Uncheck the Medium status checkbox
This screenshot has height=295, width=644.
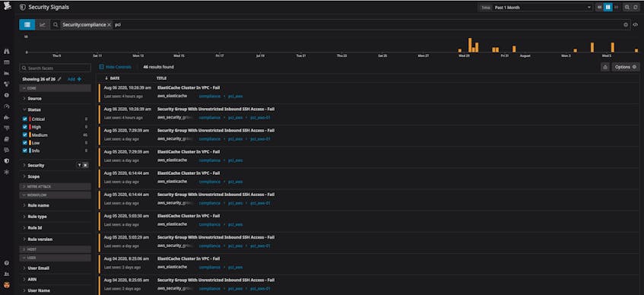(x=25, y=135)
